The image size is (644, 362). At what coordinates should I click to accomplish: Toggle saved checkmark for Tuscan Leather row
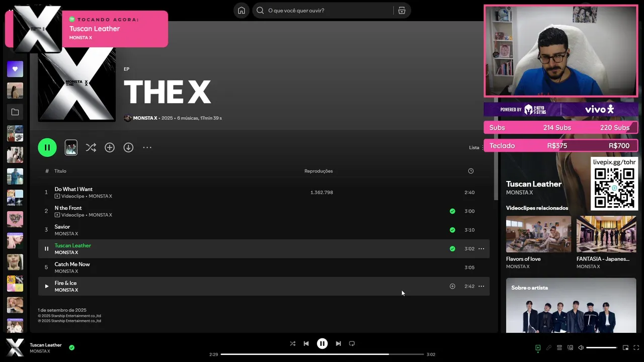452,248
